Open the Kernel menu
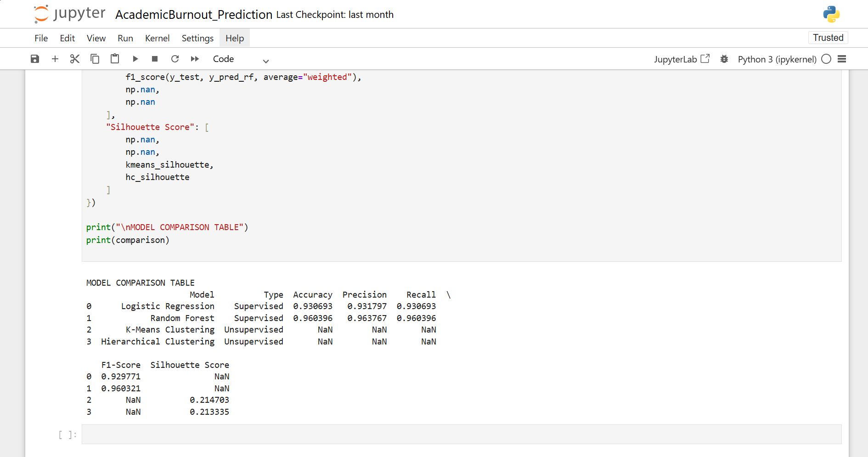The height and width of the screenshot is (457, 868). tap(157, 38)
